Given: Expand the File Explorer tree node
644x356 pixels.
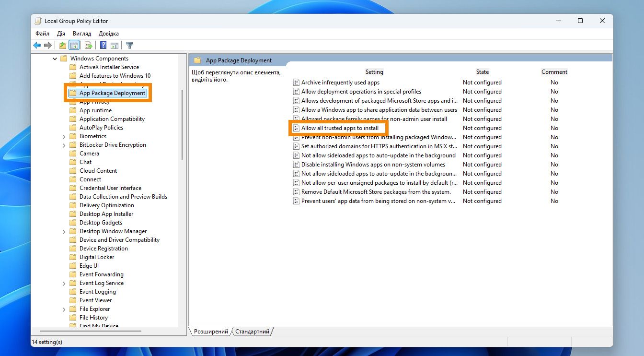Looking at the screenshot, I should pyautogui.click(x=64, y=309).
